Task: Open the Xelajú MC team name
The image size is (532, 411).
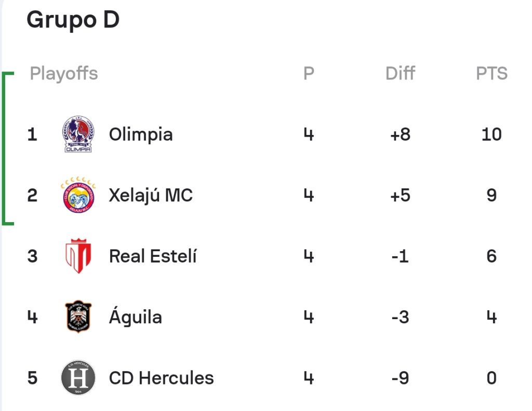Action: click(151, 196)
